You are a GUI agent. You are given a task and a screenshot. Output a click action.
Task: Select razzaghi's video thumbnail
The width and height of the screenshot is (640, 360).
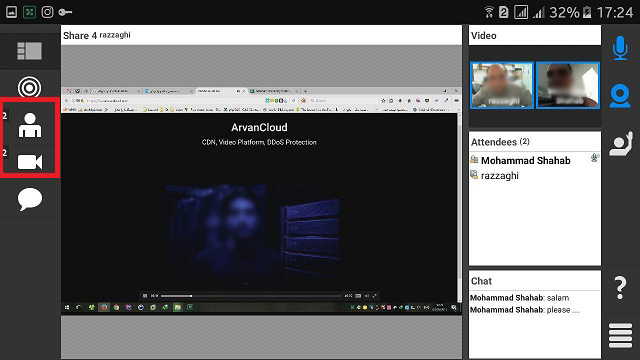click(502, 85)
